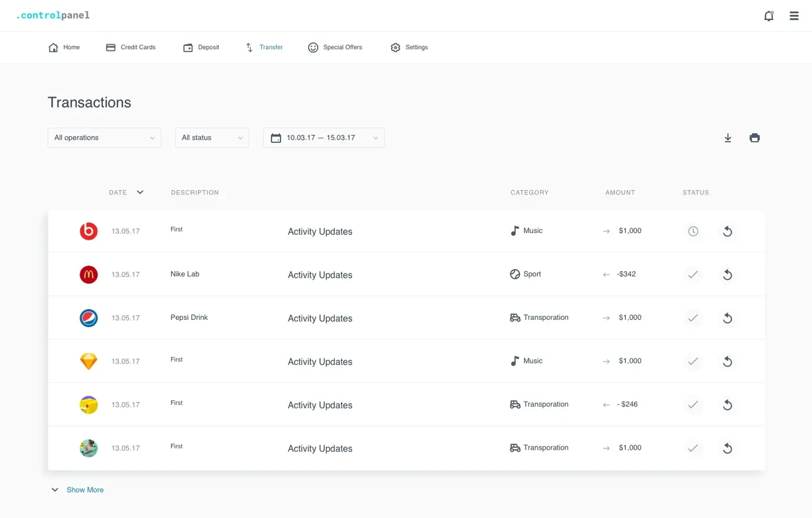Open the date range picker dropdown

323,138
